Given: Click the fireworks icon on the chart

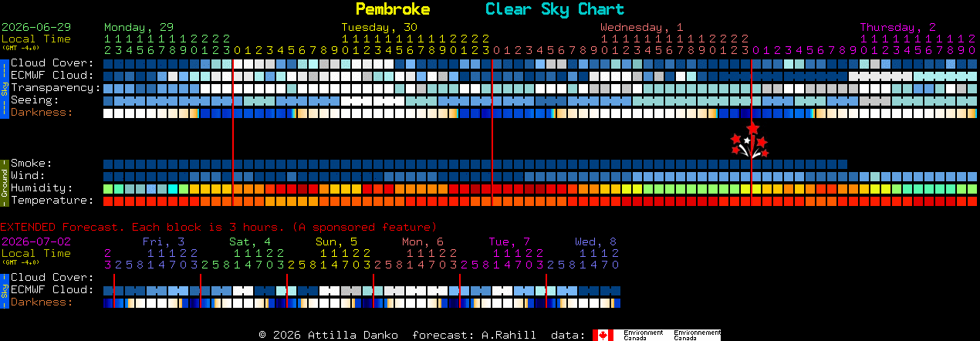Looking at the screenshot, I should click(x=750, y=140).
